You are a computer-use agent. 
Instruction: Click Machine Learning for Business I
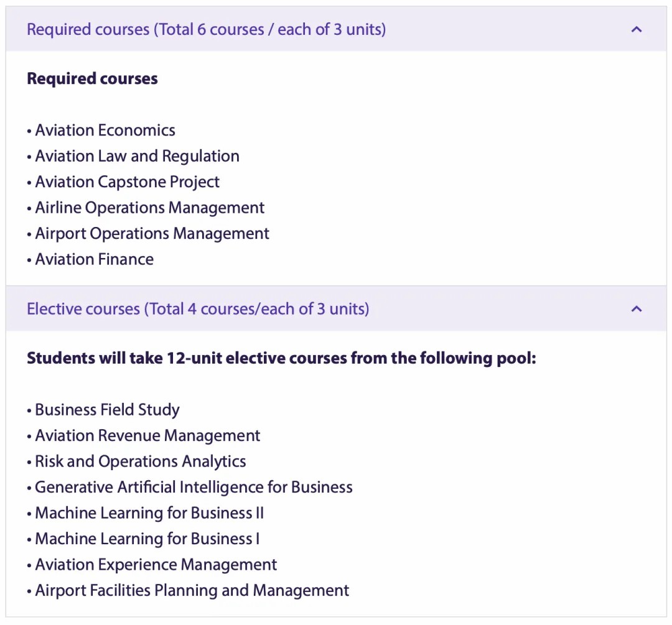tap(147, 539)
